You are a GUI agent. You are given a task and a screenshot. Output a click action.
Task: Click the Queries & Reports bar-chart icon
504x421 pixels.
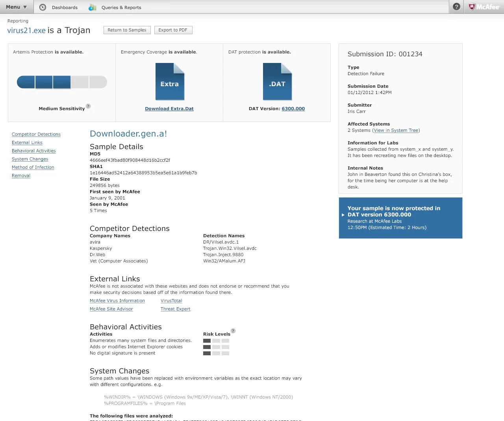[x=93, y=7]
